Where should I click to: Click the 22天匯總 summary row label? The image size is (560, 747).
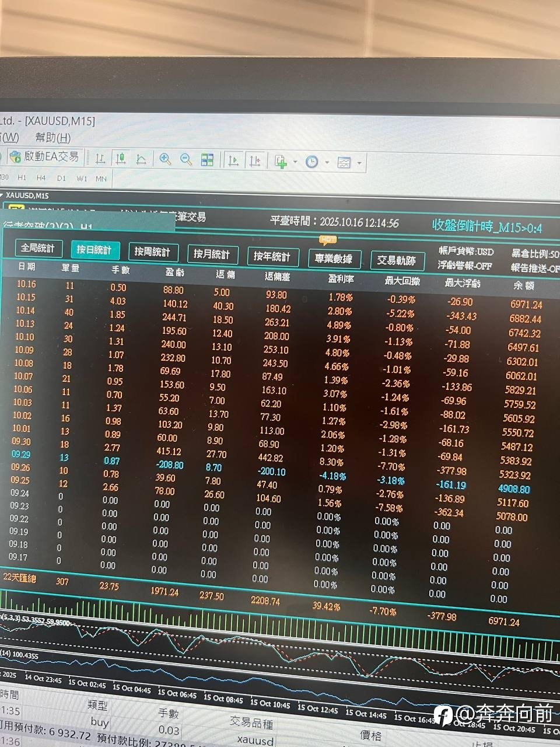pyautogui.click(x=19, y=578)
